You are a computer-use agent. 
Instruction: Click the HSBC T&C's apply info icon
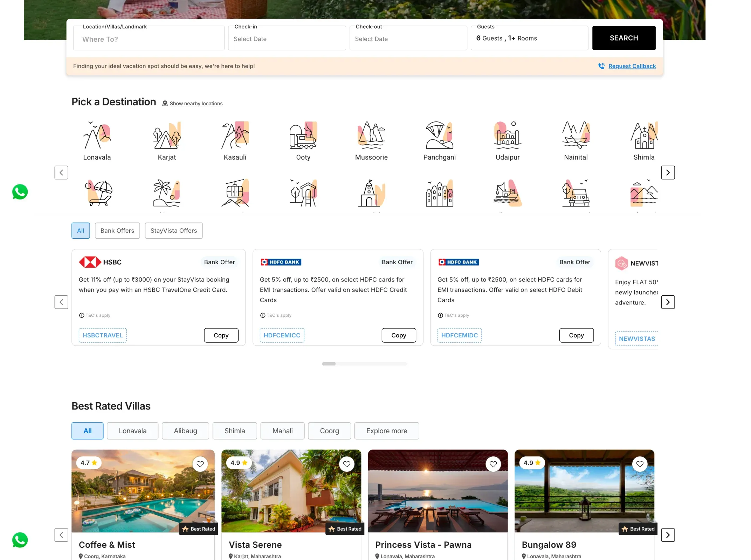pos(82,315)
